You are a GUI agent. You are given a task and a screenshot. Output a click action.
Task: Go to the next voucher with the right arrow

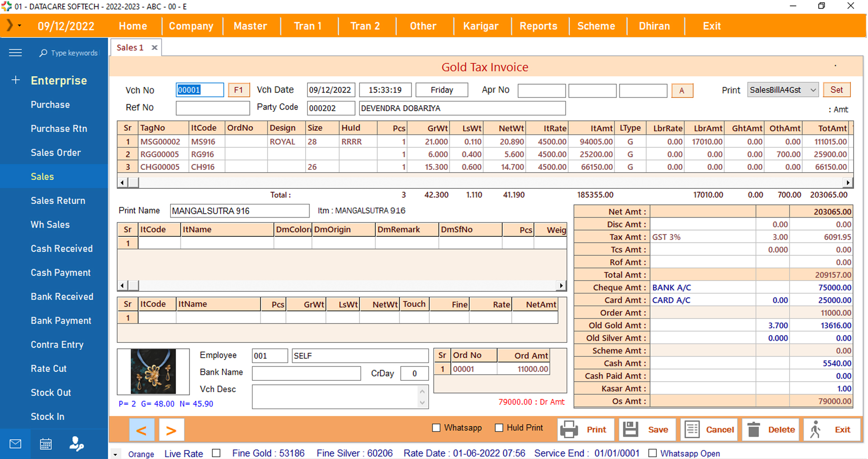tap(171, 430)
